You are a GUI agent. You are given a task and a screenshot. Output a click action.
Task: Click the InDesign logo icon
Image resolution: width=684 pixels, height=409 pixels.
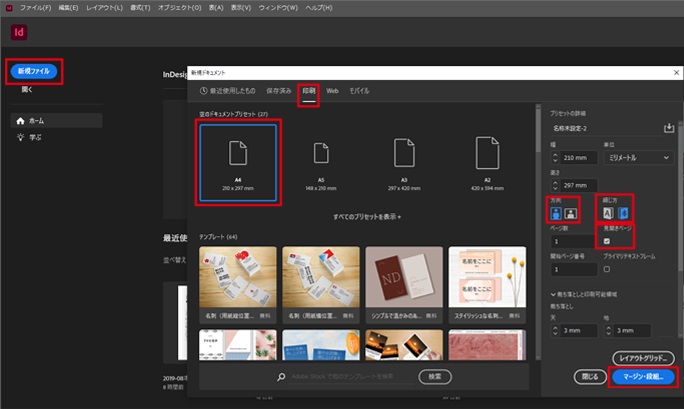(x=19, y=32)
